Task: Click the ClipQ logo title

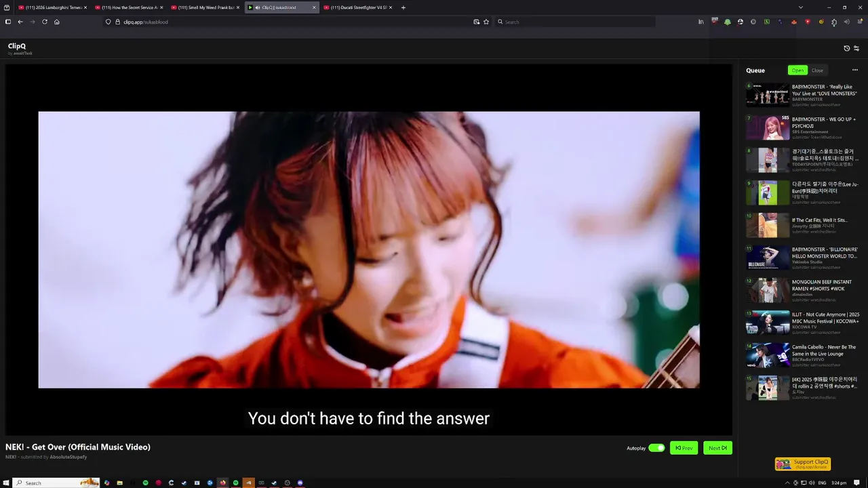Action: click(17, 46)
